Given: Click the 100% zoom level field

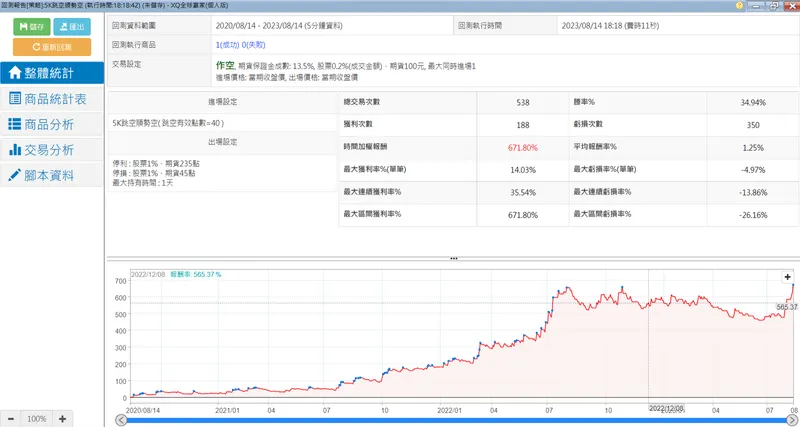Looking at the screenshot, I should click(x=37, y=419).
